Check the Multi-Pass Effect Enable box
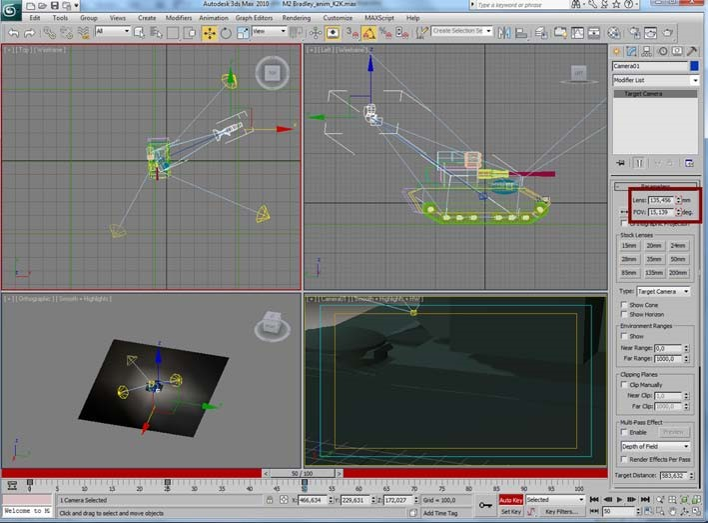708x523 pixels. (624, 432)
